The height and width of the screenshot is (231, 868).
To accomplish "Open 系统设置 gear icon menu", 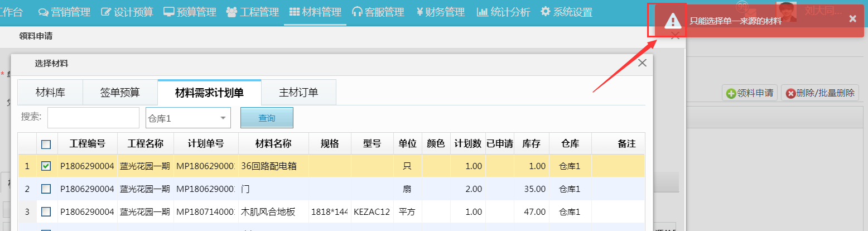I will tap(566, 12).
